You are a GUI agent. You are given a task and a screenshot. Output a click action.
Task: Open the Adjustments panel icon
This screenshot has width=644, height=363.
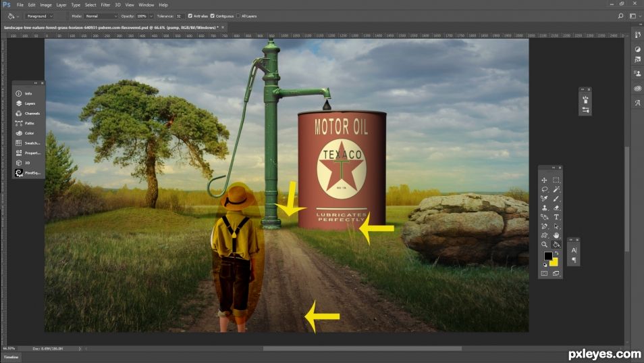pos(637,49)
